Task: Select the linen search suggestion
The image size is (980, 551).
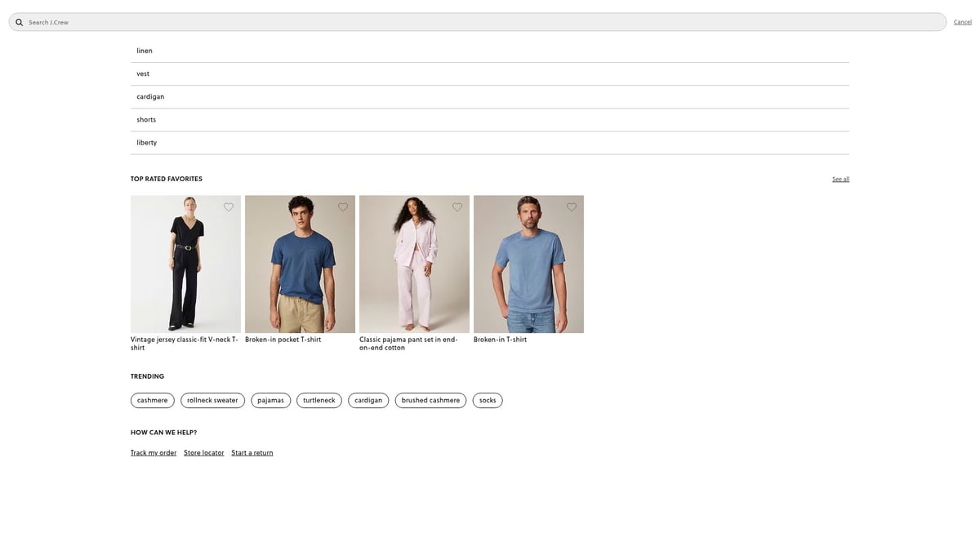Action: 145,51
